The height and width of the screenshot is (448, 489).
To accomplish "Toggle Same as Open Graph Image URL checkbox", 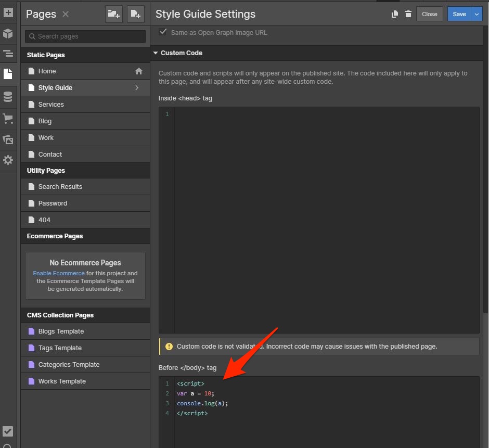I will (163, 32).
